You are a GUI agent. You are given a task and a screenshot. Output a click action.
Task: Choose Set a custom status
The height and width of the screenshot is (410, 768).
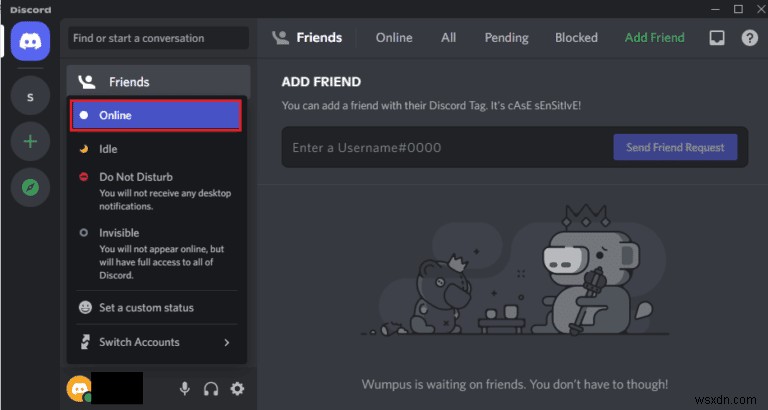coord(156,308)
